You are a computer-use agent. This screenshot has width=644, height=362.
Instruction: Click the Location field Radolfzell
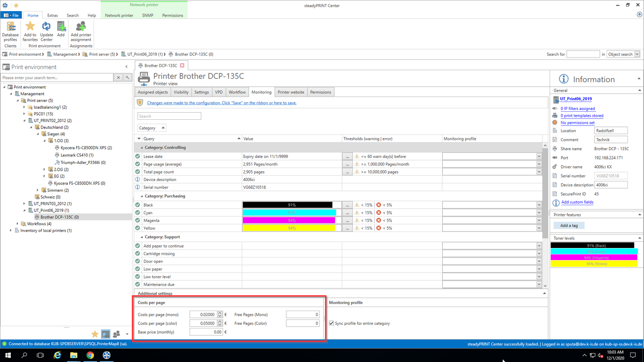tap(611, 131)
